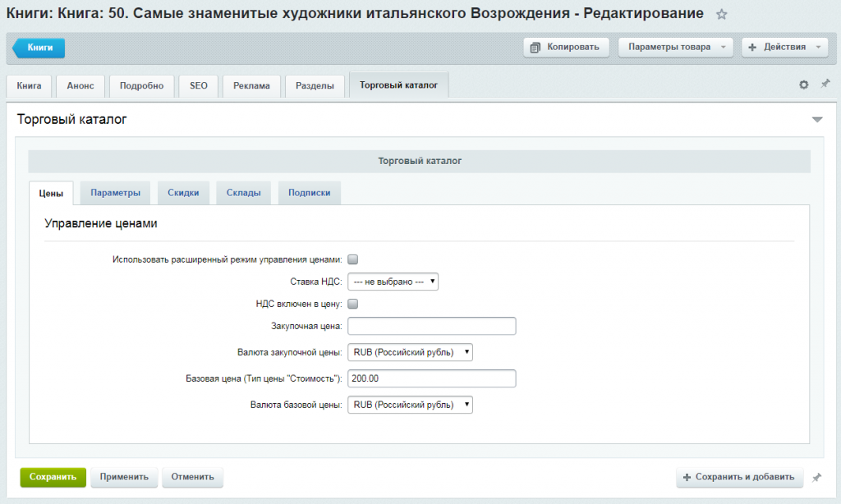Collapse the Торговый каталог section
This screenshot has width=841, height=504.
tap(817, 120)
